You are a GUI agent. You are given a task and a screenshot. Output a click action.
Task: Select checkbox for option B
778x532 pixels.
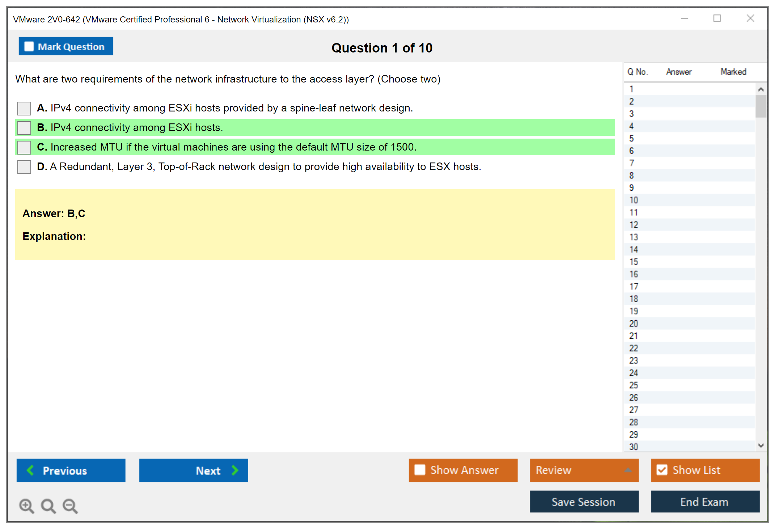[x=24, y=128]
